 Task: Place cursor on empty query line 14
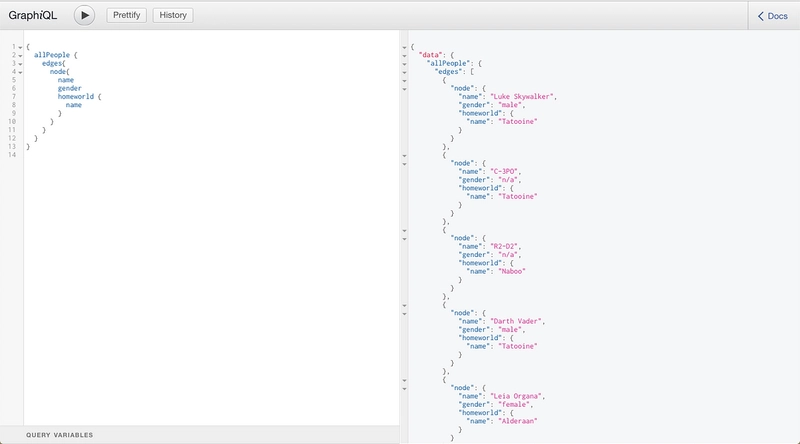211,155
